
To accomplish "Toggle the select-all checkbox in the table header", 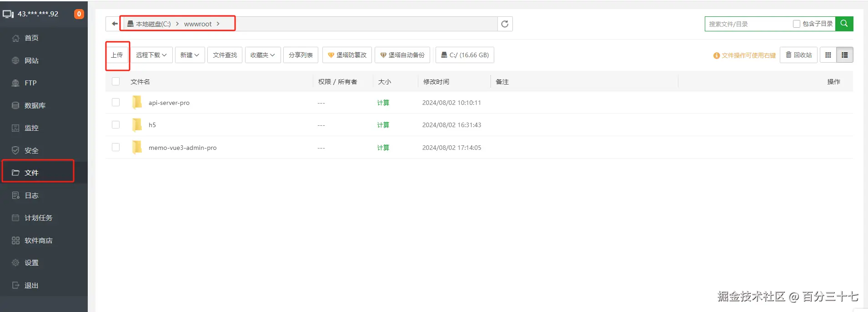I will 115,81.
